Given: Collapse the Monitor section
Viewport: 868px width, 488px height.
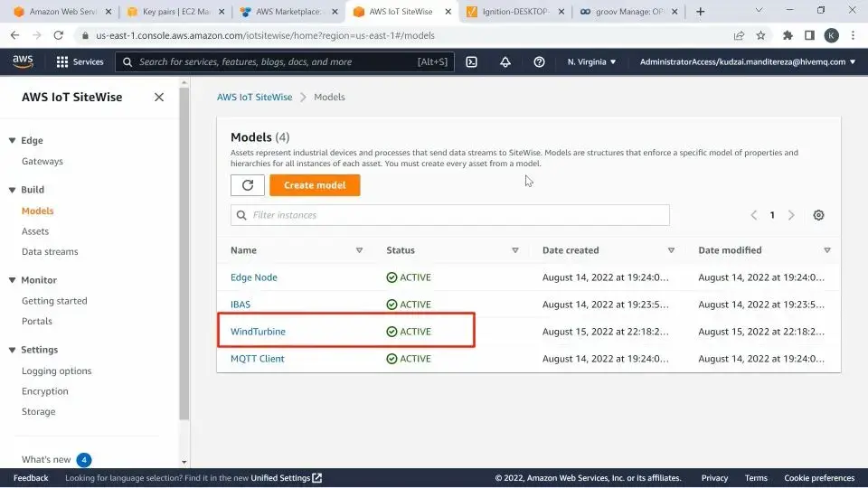Looking at the screenshot, I should click(12, 280).
